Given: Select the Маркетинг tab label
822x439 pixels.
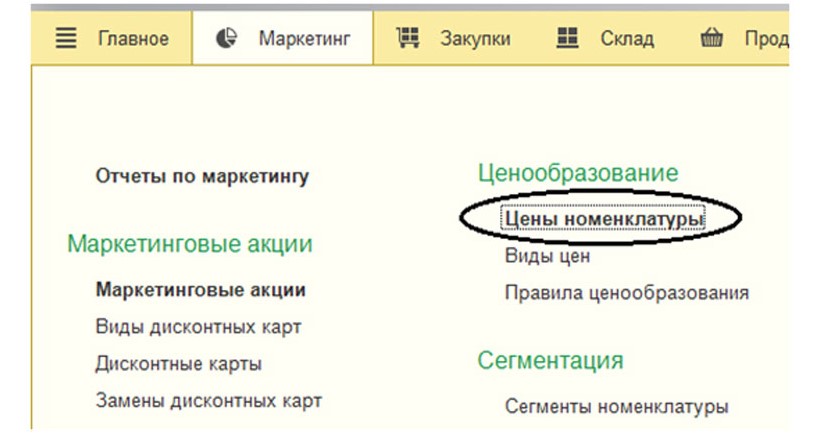Looking at the screenshot, I should [304, 39].
